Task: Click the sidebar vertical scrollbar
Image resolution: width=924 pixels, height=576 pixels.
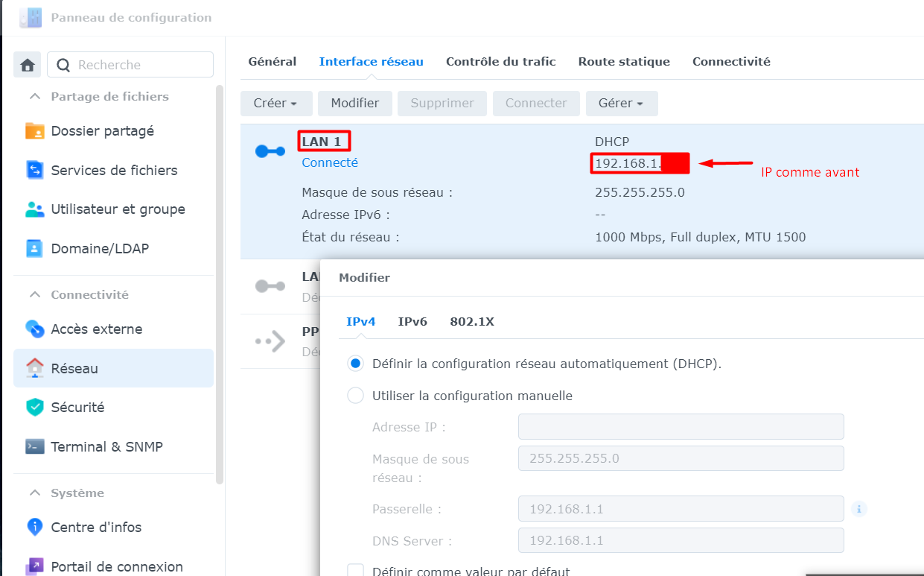Action: coord(219,283)
